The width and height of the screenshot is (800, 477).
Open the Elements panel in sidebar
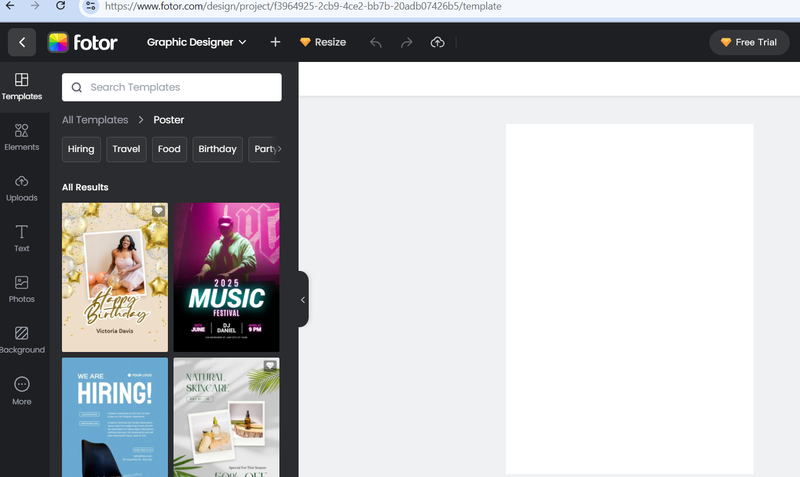pyautogui.click(x=22, y=137)
